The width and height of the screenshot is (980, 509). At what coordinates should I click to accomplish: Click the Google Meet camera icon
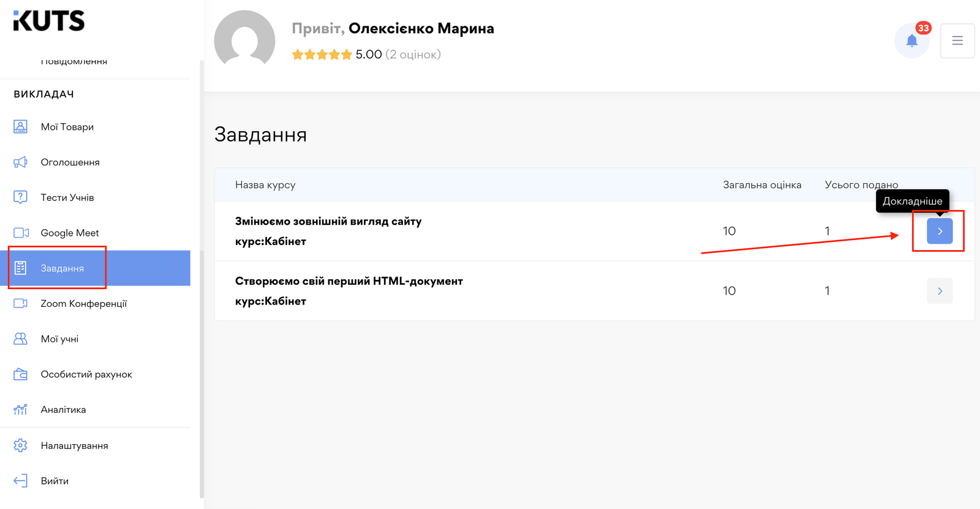tap(21, 233)
